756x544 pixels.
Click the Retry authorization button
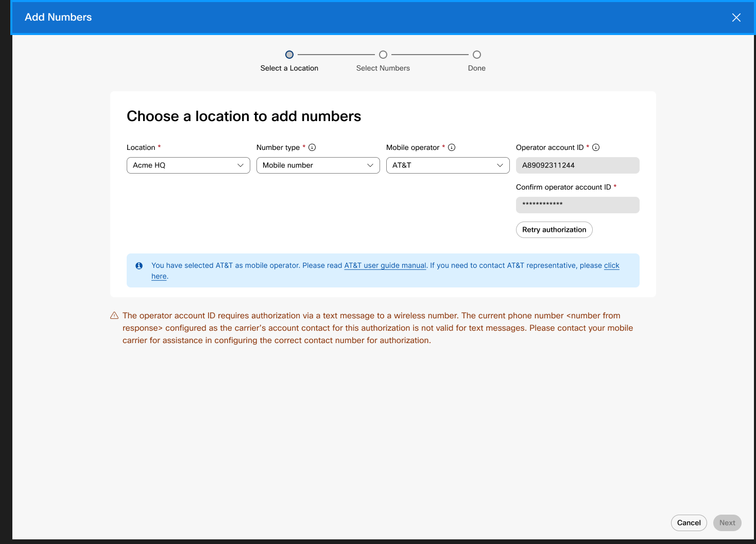554,230
